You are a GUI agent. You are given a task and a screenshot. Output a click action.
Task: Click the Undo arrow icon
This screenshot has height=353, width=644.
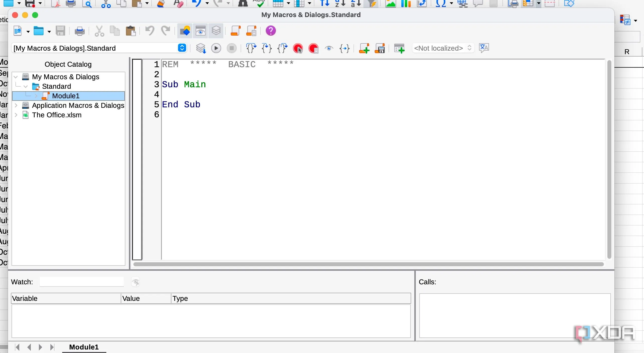tap(150, 31)
